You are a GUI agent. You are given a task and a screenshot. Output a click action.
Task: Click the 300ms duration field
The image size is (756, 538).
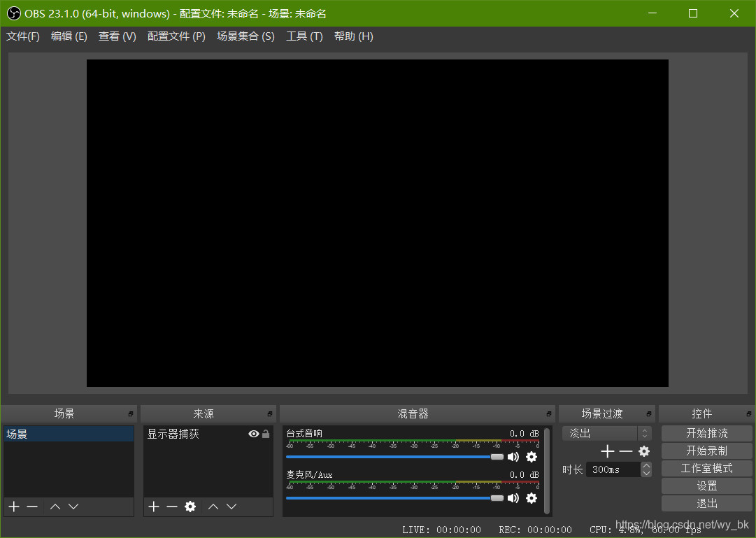pyautogui.click(x=614, y=469)
